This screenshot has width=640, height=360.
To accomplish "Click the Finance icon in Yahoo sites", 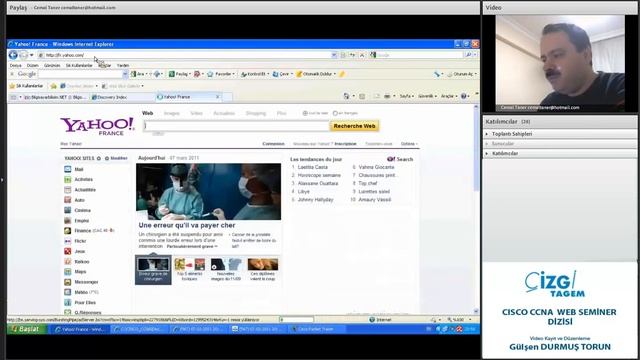I will tap(68, 231).
